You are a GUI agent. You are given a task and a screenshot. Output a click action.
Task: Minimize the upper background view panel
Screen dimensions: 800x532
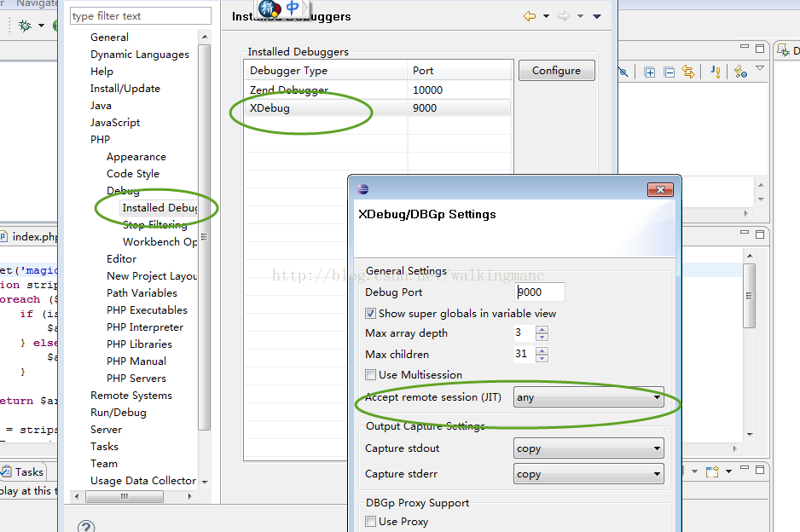coord(745,46)
